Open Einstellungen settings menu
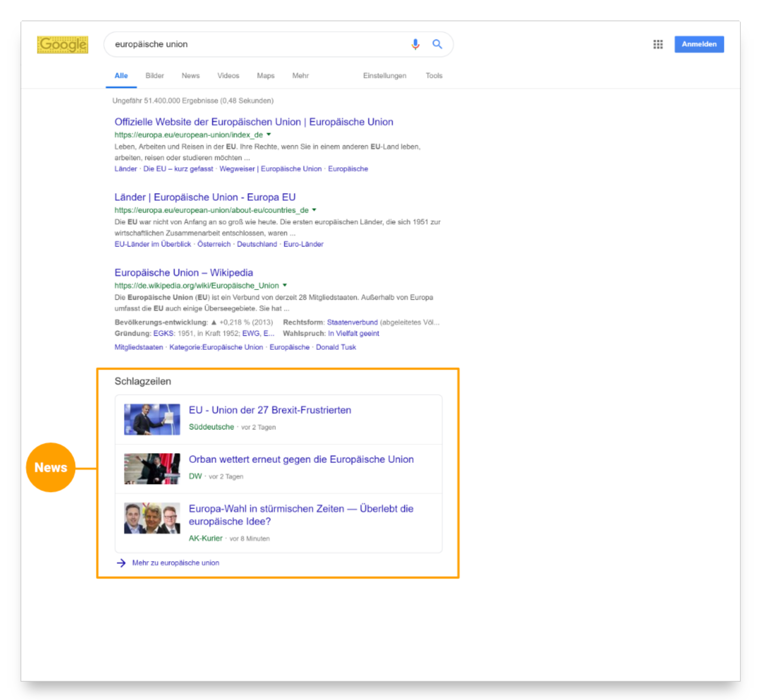Screen dimensions: 758x700 (x=385, y=76)
